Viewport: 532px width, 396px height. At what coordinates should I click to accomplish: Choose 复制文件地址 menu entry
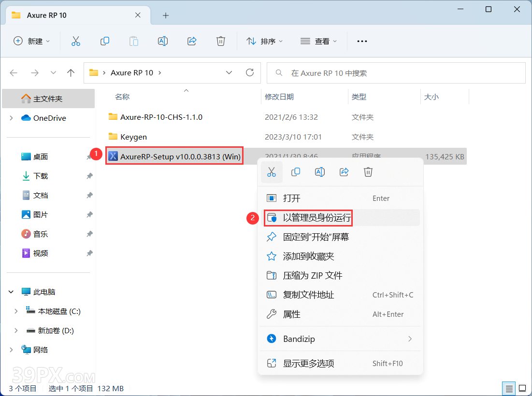[x=340, y=295]
